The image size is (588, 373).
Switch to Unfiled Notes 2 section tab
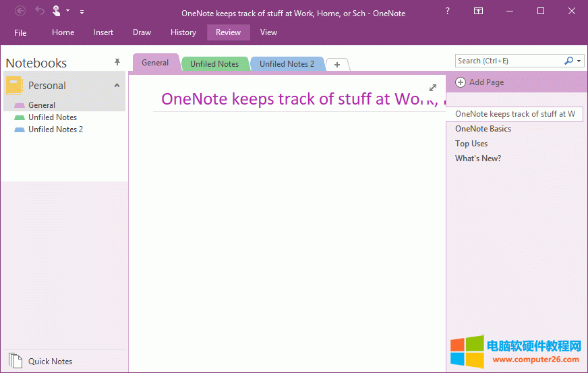coord(287,64)
